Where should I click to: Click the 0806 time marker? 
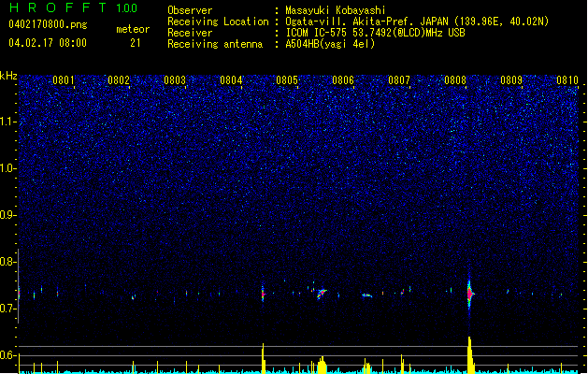[343, 80]
